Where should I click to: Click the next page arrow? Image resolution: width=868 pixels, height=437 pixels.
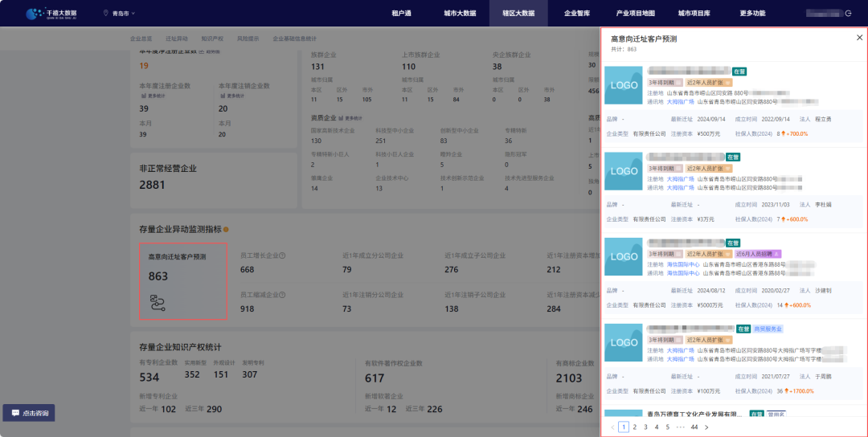click(706, 427)
